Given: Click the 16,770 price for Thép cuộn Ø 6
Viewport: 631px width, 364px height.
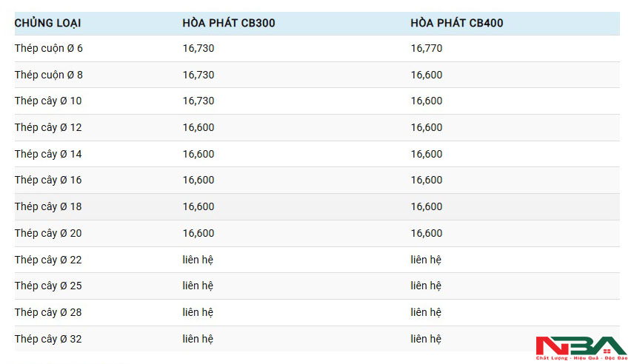Looking at the screenshot, I should click(427, 48).
